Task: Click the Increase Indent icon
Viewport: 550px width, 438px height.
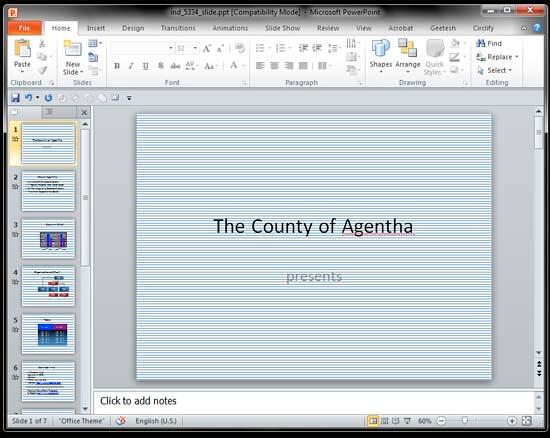Action: pos(317,48)
